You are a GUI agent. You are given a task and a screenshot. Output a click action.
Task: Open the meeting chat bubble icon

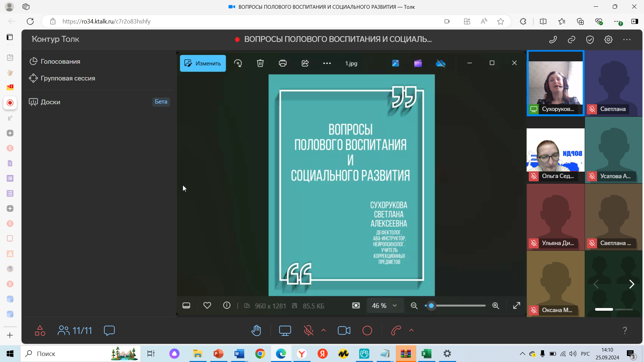tap(109, 330)
